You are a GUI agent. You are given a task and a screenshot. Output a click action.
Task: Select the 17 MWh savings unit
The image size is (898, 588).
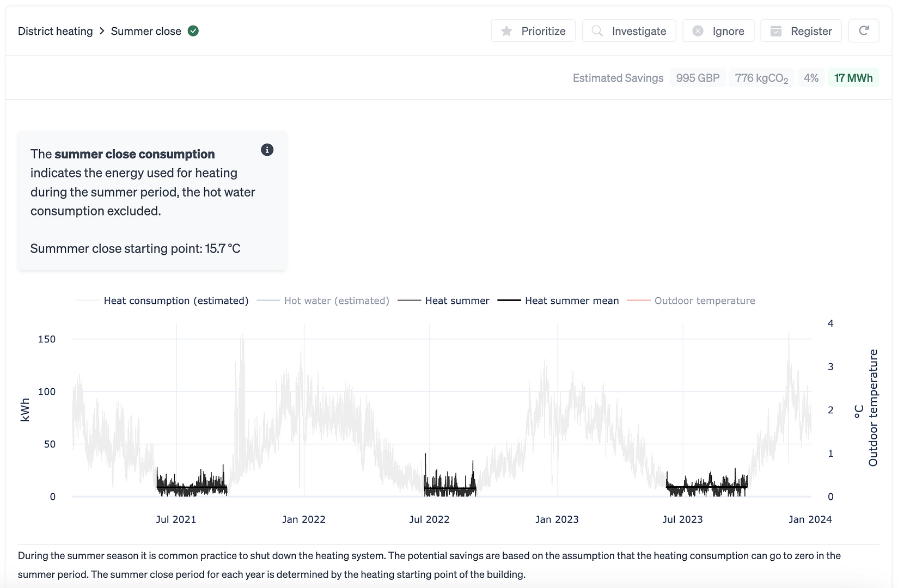tap(853, 78)
